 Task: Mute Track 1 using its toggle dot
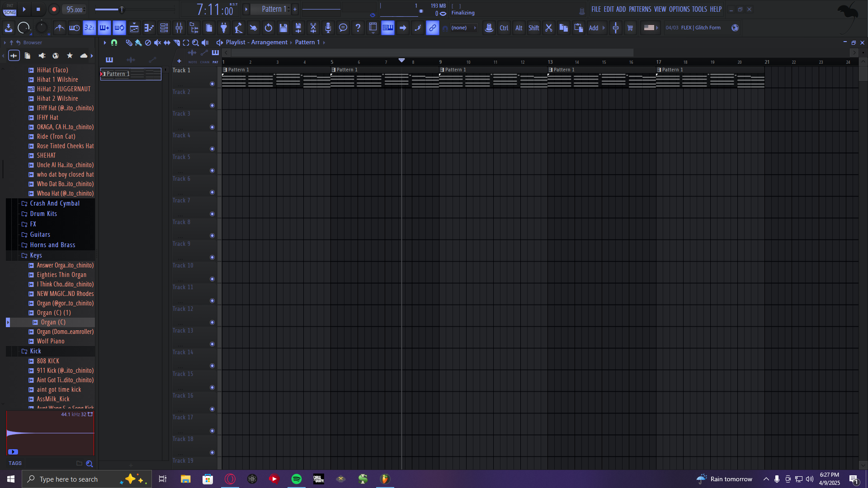pos(212,84)
